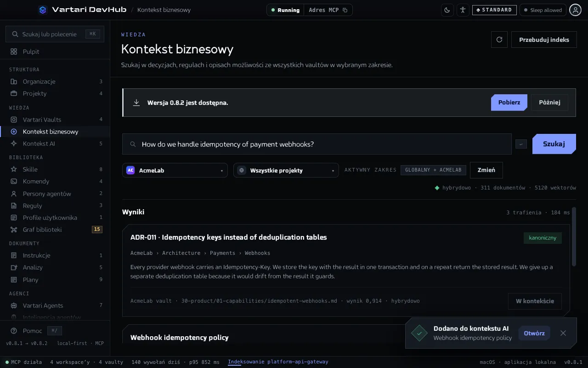Click the 15 badge on Graf biblioteki

97,230
